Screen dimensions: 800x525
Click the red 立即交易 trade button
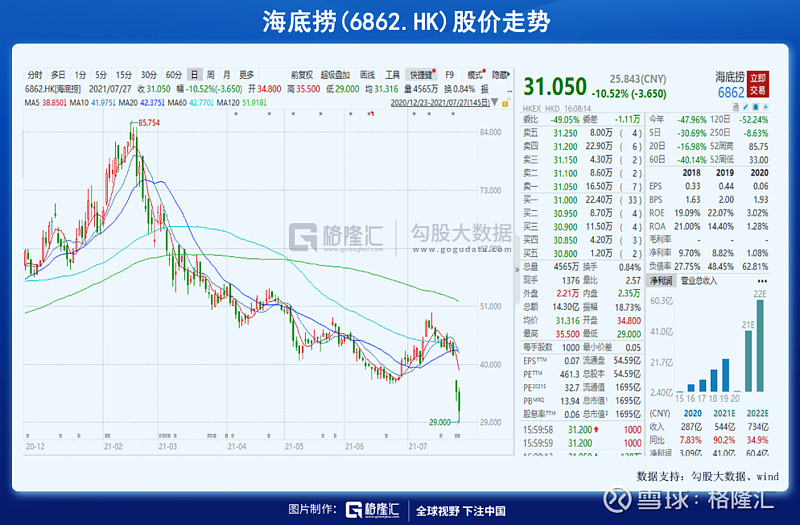point(758,84)
